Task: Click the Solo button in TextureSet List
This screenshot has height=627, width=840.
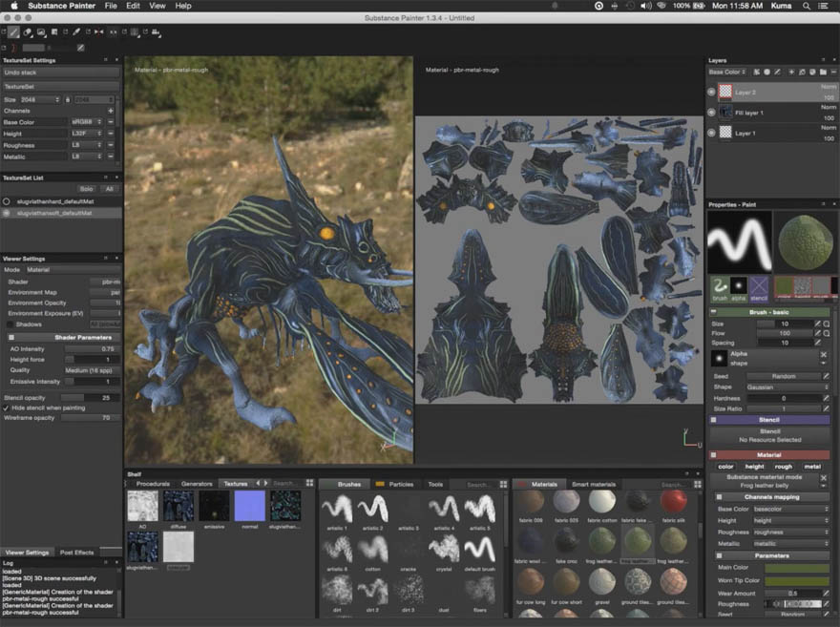Action: (x=86, y=189)
